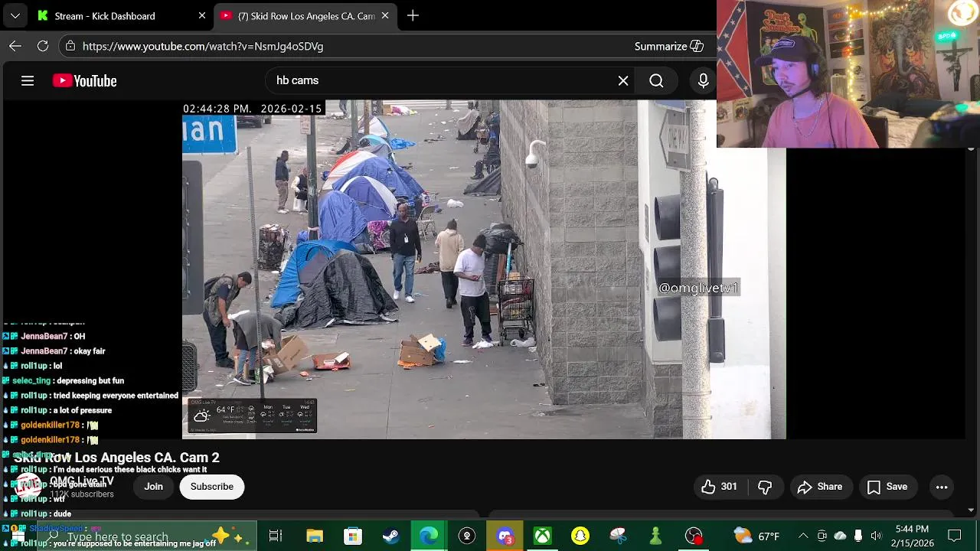Open the YouTube hamburger guide menu

pos(28,80)
